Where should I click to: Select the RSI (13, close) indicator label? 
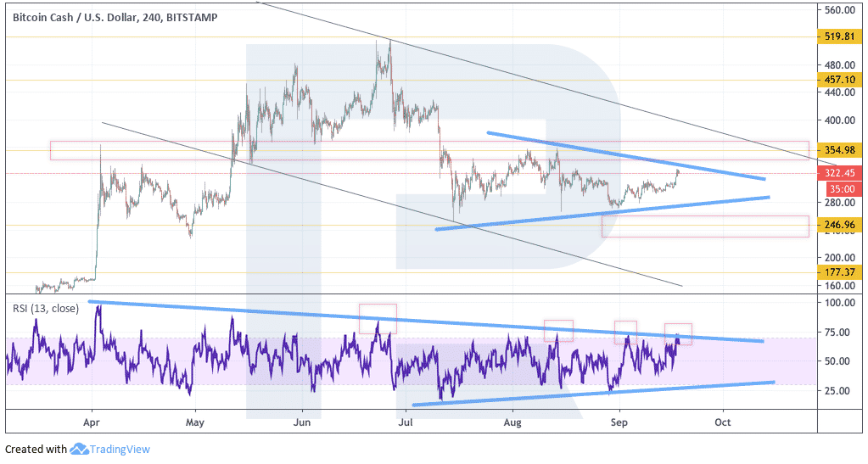46,309
